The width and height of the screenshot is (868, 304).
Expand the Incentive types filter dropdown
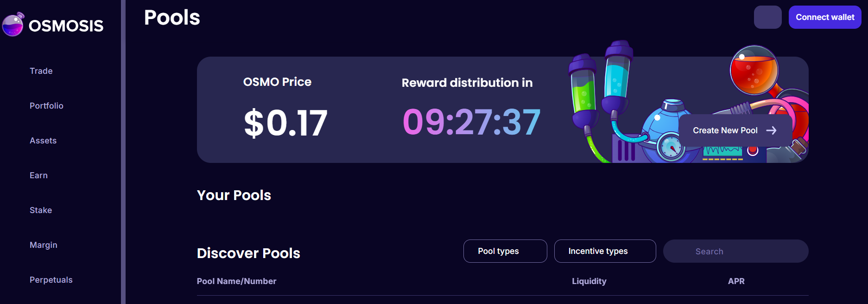605,251
